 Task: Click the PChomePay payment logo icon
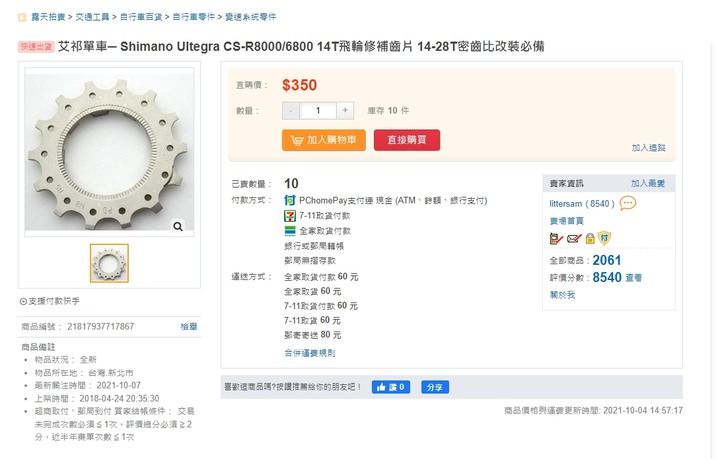(290, 200)
